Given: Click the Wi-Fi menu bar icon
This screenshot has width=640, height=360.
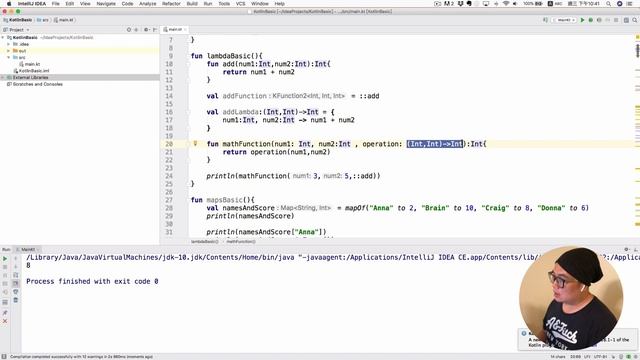Looking at the screenshot, I should 506,4.
